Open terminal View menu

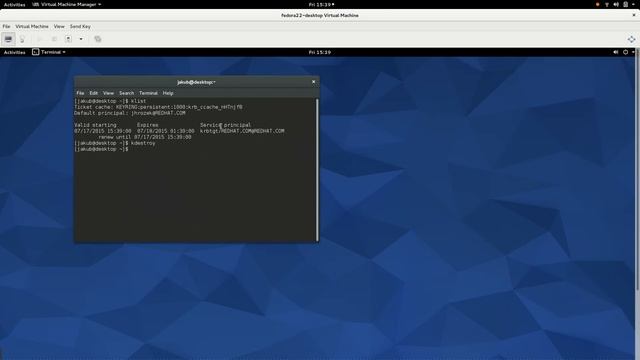(108, 93)
